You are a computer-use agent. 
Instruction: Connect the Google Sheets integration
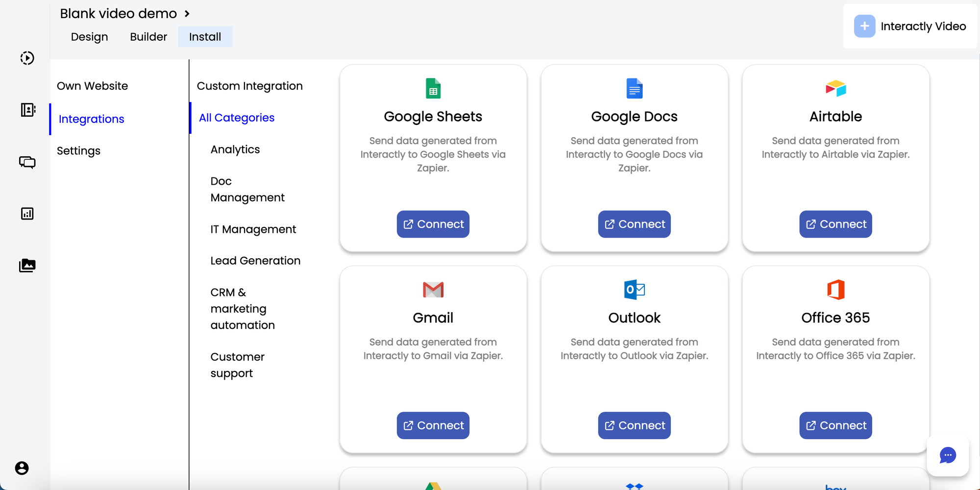tap(433, 224)
